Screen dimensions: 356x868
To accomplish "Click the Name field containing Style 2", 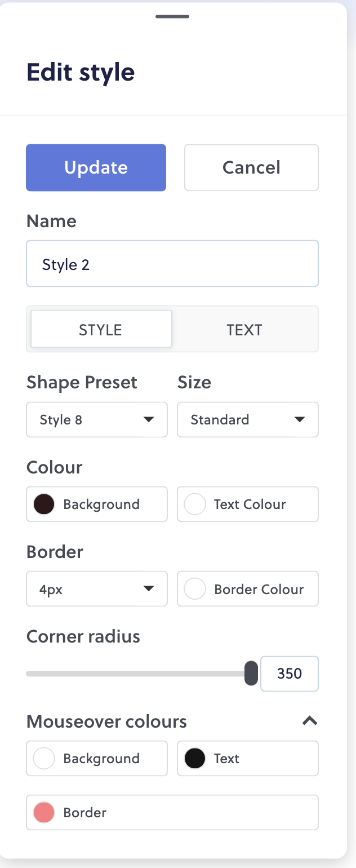I will pos(172,263).
